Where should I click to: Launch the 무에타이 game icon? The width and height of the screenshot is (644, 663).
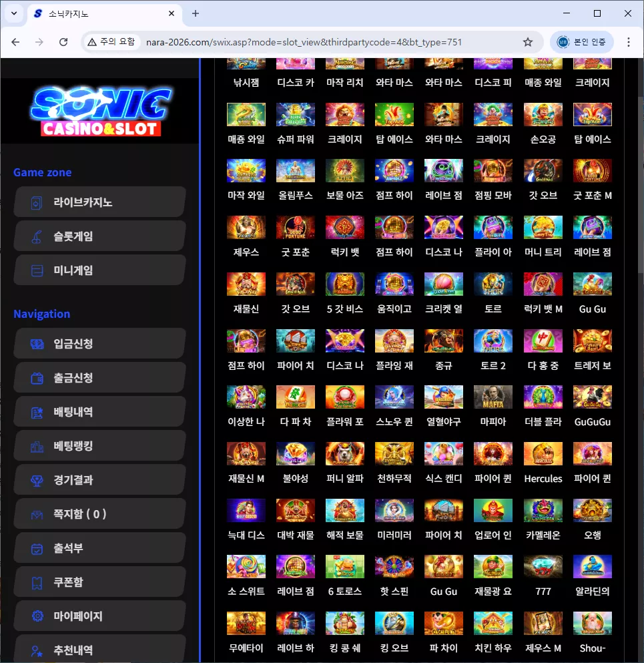click(246, 623)
